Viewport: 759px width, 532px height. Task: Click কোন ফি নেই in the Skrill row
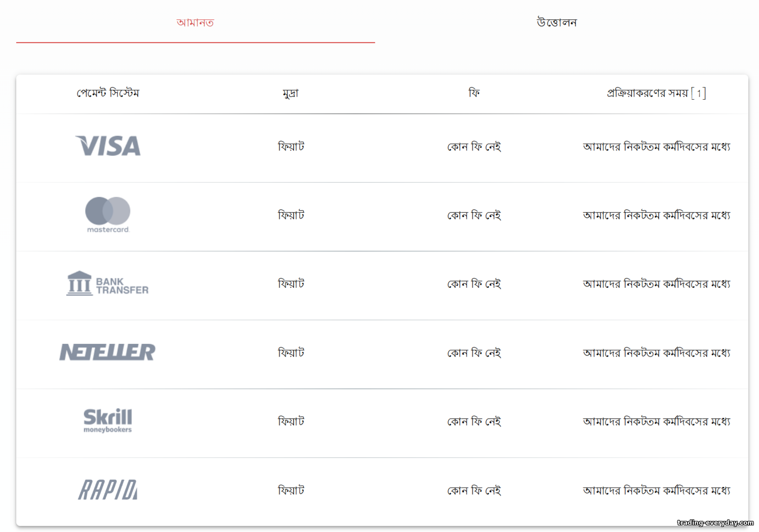[x=474, y=421]
